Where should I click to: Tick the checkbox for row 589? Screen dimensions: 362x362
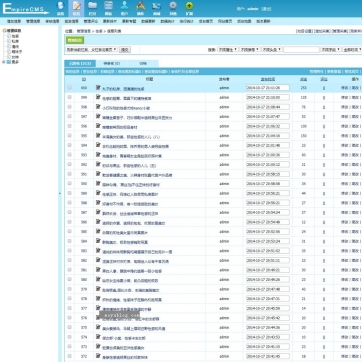69,193
